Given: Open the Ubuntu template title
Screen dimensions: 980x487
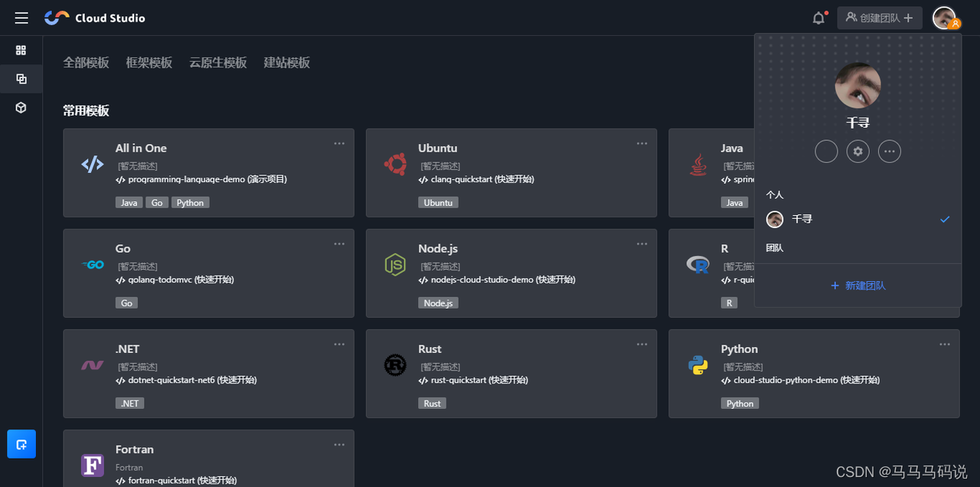Looking at the screenshot, I should coord(438,149).
